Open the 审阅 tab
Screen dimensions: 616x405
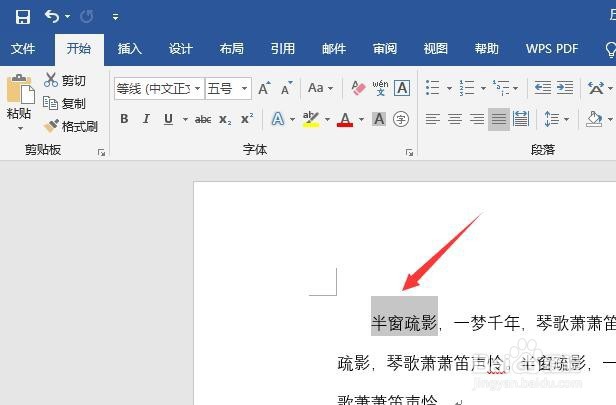point(385,49)
